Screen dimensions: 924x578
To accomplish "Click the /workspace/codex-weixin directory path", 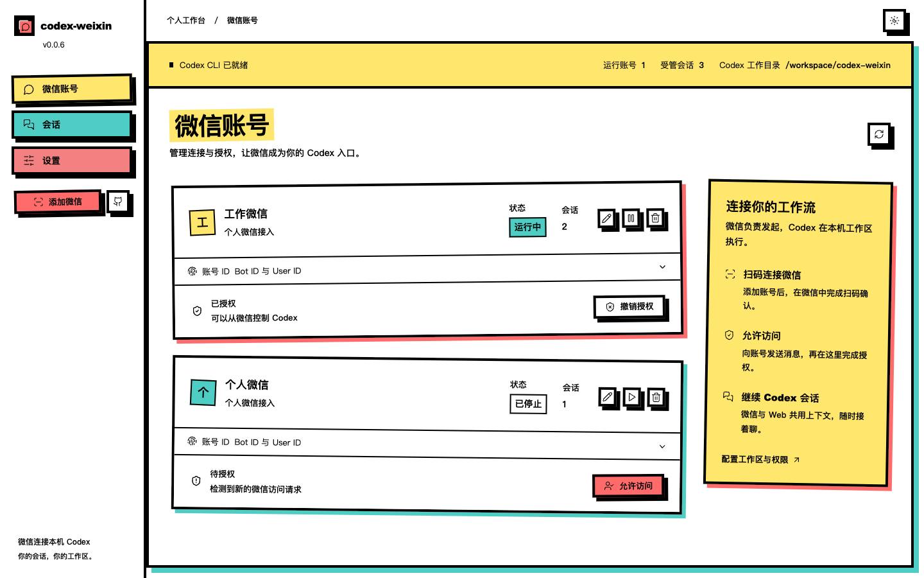I will coord(838,65).
